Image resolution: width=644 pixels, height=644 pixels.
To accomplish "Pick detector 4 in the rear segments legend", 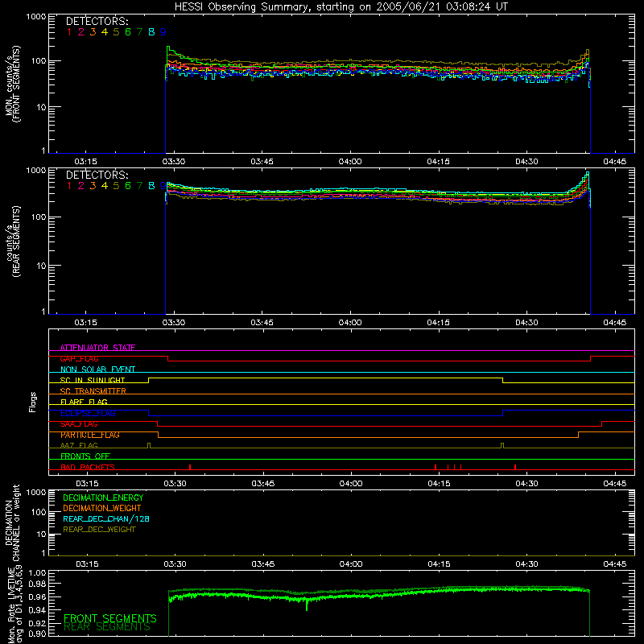I will [x=105, y=186].
